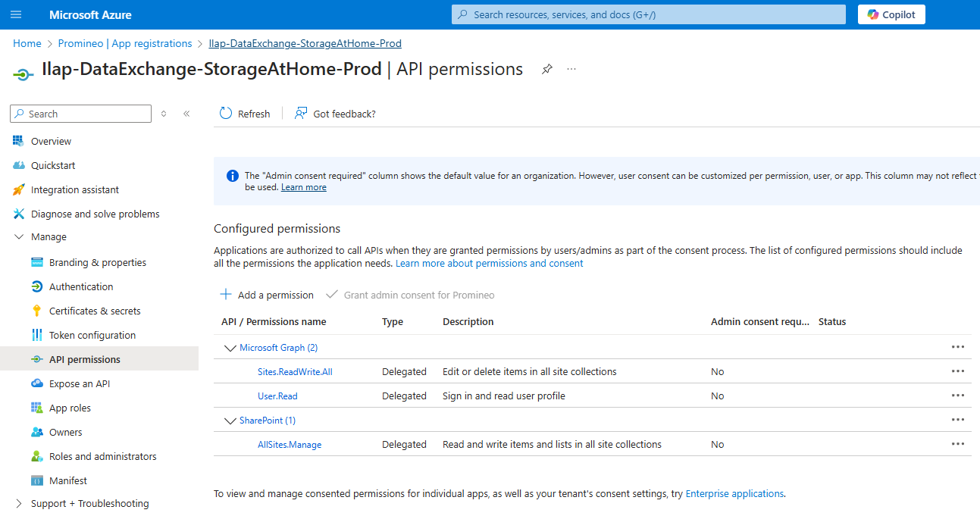The width and height of the screenshot is (980, 516).
Task: Click the Got feedback icon
Action: tap(301, 114)
